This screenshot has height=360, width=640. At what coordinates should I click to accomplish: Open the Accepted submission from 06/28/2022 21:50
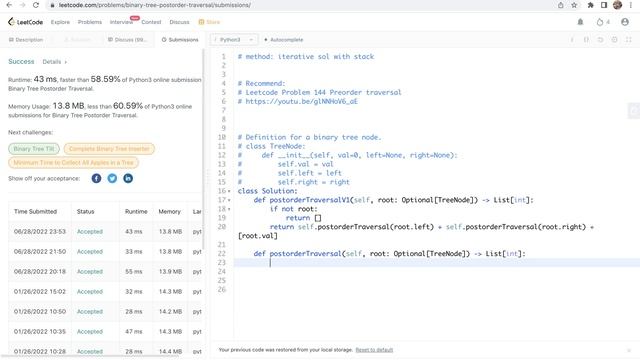(x=90, y=251)
